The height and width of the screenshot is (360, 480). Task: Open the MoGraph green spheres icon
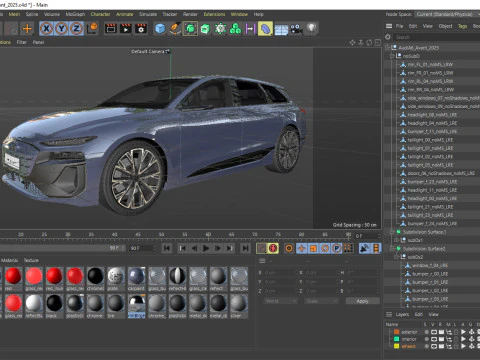tap(236, 29)
